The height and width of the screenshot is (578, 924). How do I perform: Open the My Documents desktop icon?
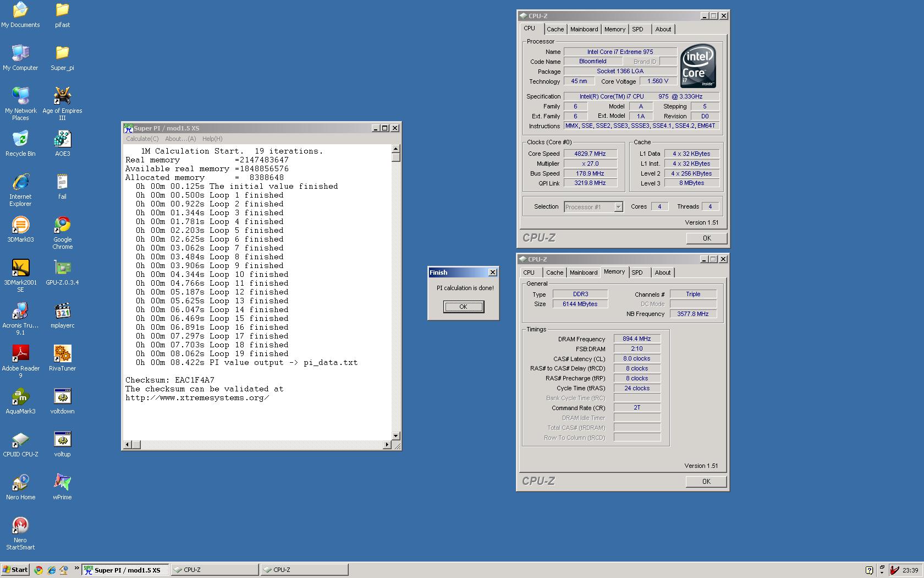(x=20, y=15)
